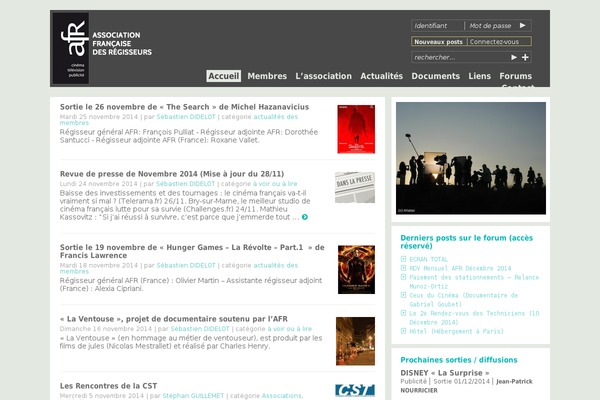Focus the Mot de passe field
600x400 pixels.
click(x=492, y=26)
